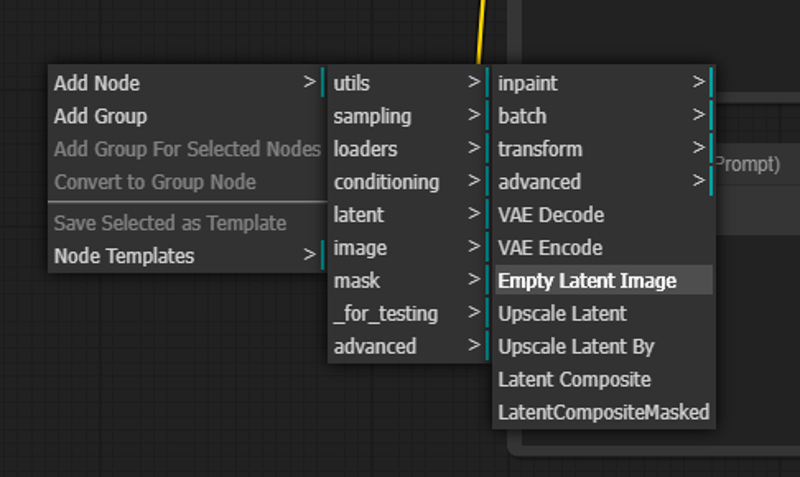The height and width of the screenshot is (477, 800).
Task: Expand the transform submenu
Action: [604, 148]
